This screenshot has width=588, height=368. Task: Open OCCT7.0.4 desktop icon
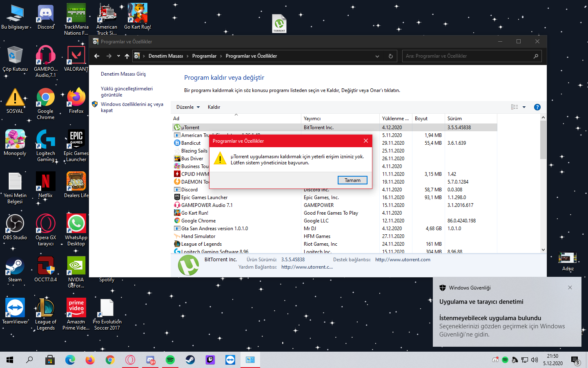(x=46, y=269)
